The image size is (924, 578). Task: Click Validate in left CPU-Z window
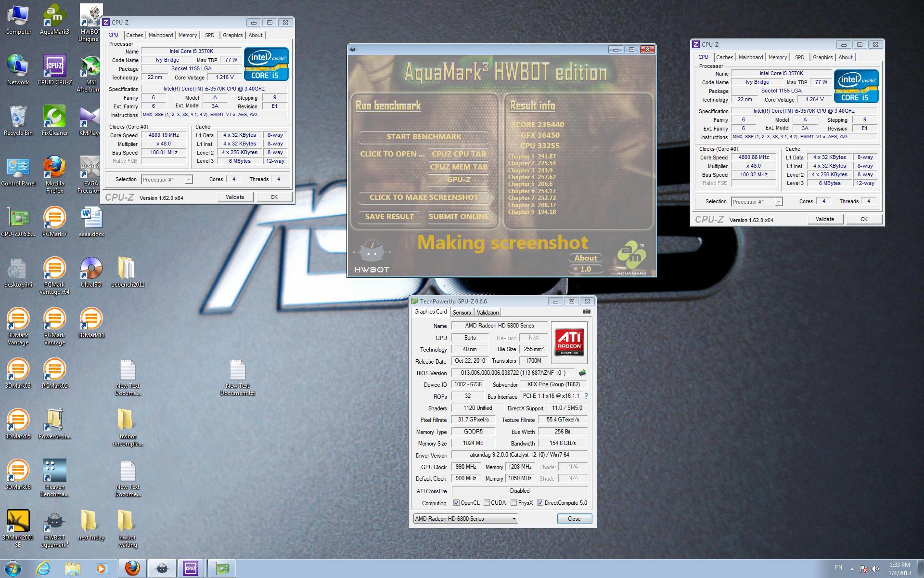point(235,197)
